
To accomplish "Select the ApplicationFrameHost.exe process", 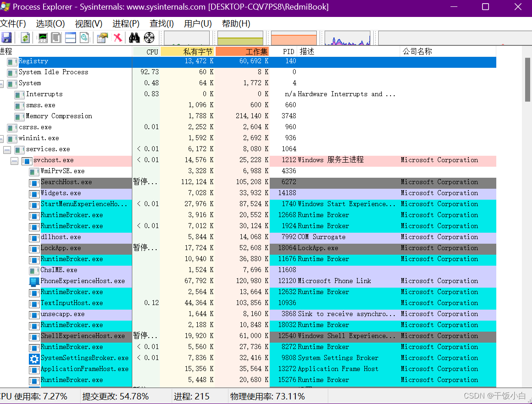I will (85, 369).
